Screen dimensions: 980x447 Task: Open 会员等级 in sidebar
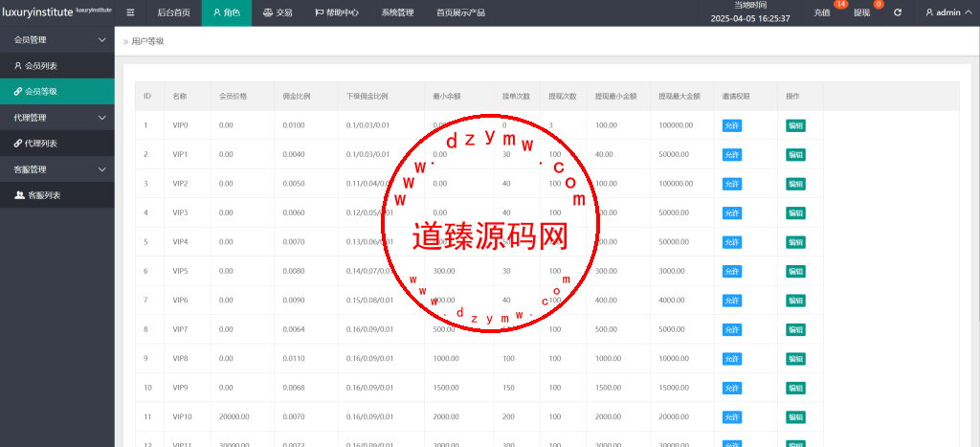[x=56, y=91]
